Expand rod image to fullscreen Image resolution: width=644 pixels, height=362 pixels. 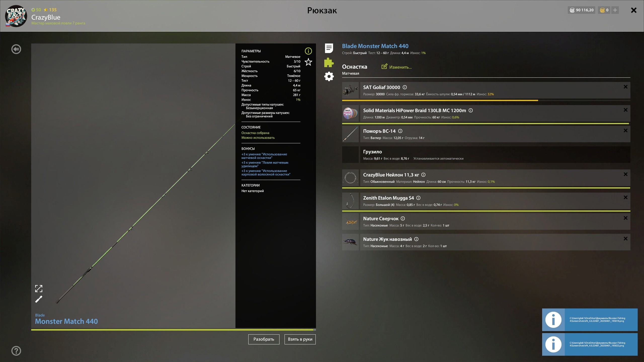39,289
